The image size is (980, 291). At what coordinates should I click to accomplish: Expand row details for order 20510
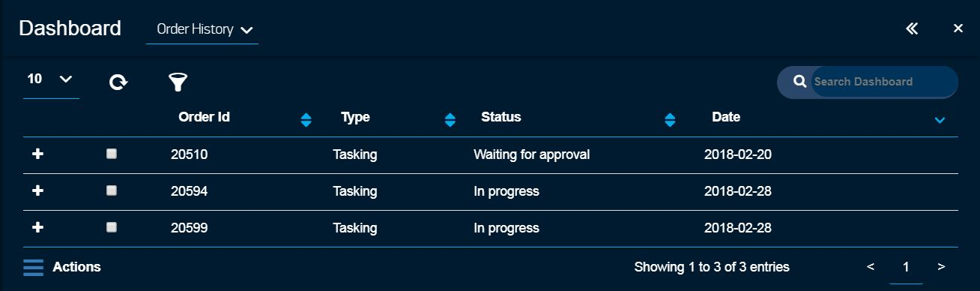coord(38,154)
